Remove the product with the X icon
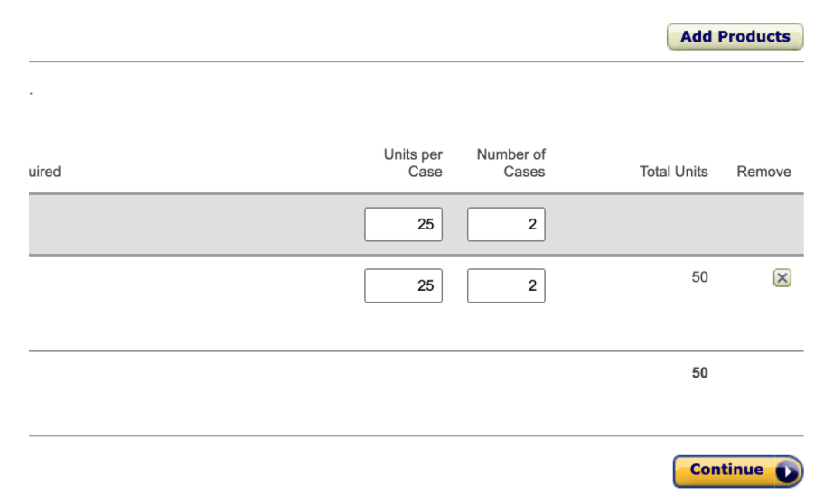824x504 pixels. [x=782, y=277]
